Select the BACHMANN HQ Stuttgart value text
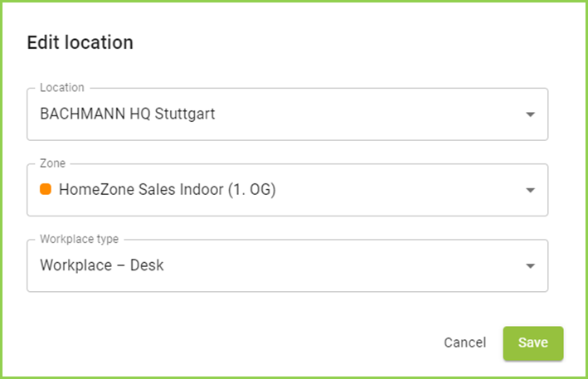Image resolution: width=588 pixels, height=379 pixels. tap(127, 114)
